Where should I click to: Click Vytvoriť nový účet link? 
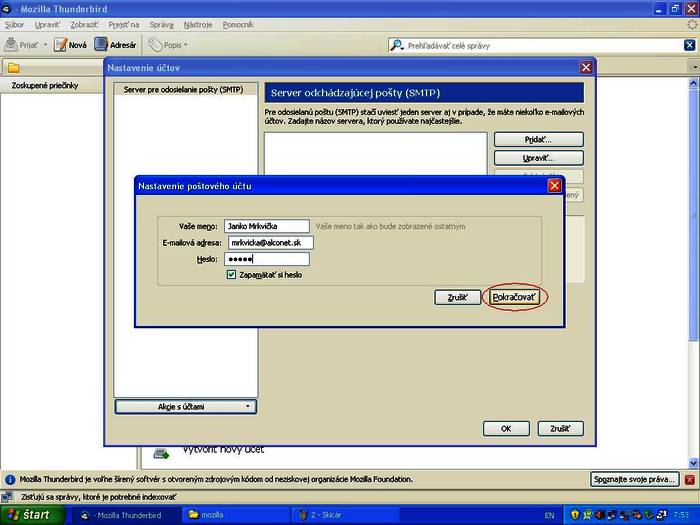click(223, 449)
